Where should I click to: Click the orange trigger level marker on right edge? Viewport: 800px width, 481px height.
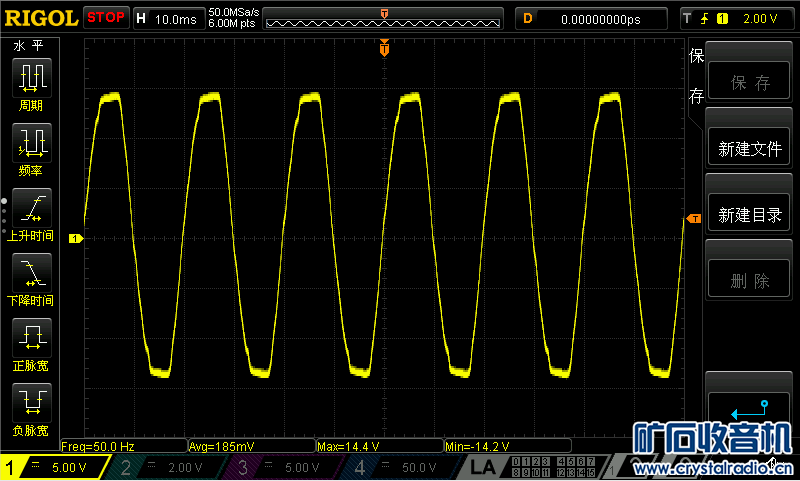[x=692, y=219]
